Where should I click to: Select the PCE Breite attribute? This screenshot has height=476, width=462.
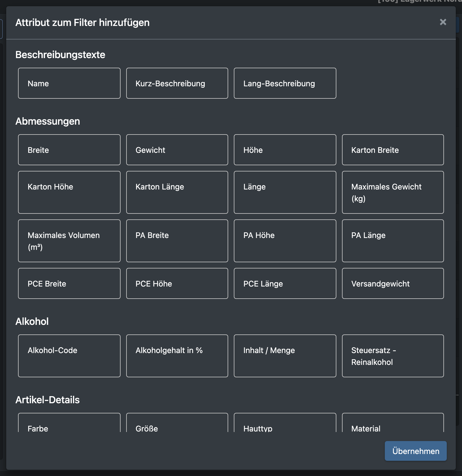[69, 283]
